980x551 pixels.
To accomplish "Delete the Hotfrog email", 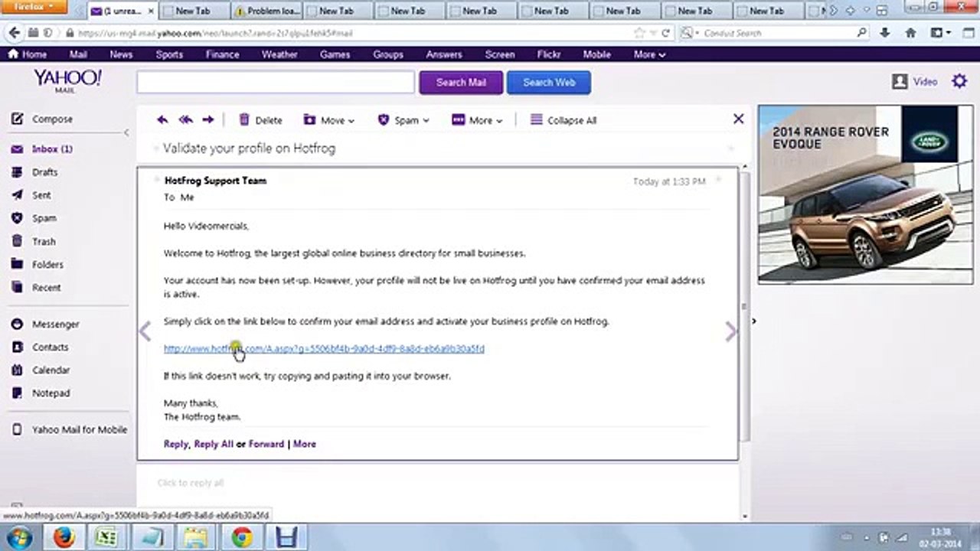I will pos(260,120).
